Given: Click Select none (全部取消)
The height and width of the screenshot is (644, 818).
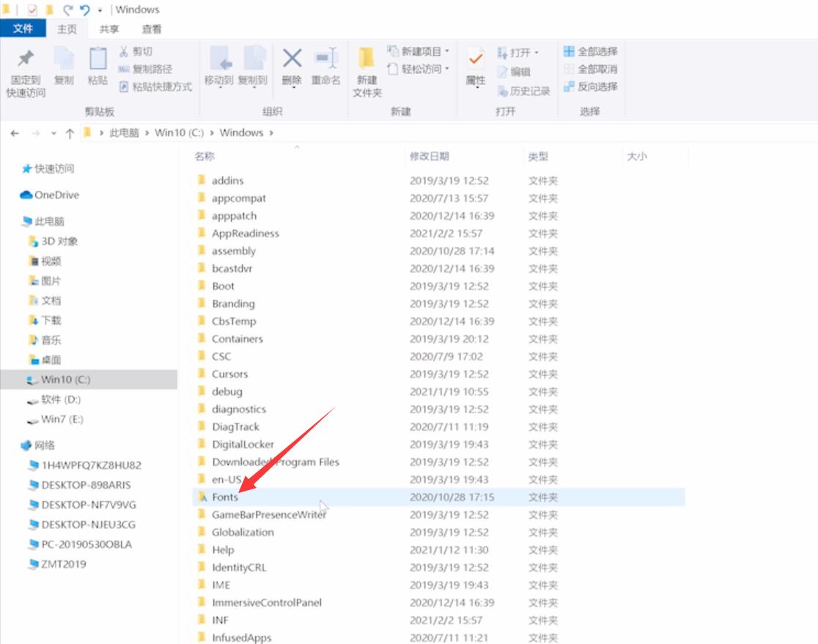Looking at the screenshot, I should (591, 69).
